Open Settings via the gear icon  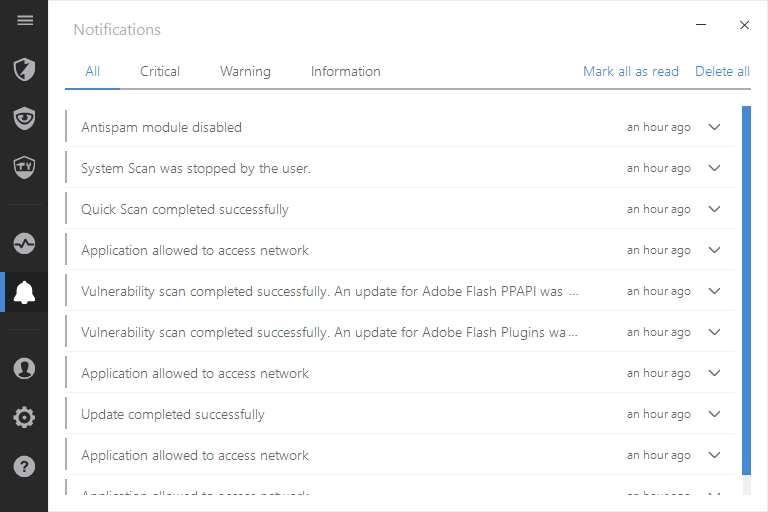[x=25, y=417]
